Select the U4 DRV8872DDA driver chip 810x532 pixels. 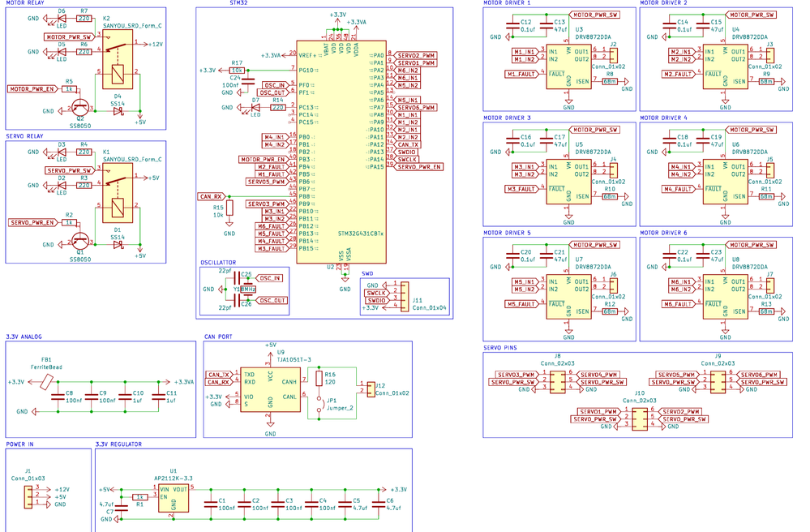(x=726, y=66)
